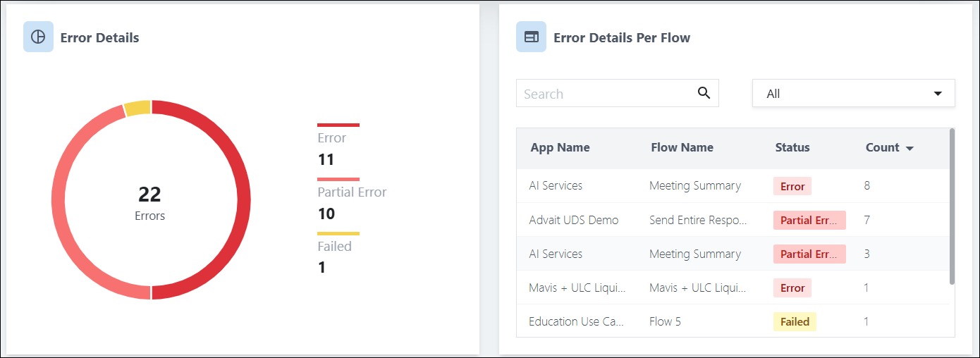
Task: Click the Partial Error count 10 in legend
Action: click(x=326, y=214)
